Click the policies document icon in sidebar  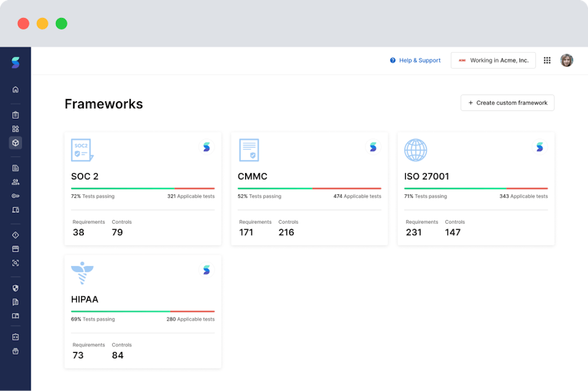15,168
